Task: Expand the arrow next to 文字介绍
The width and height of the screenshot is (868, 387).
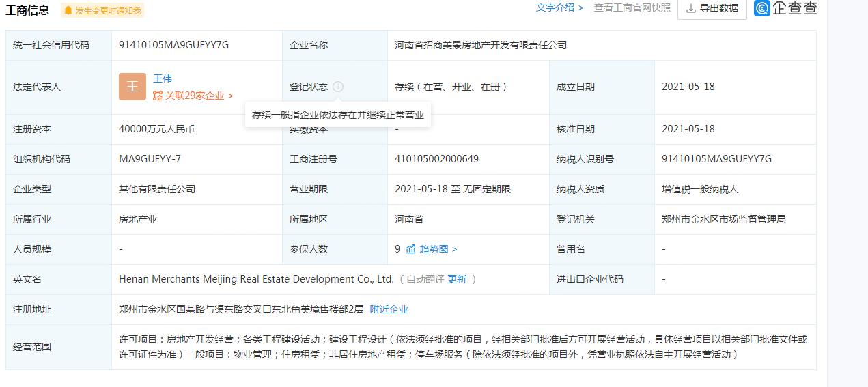Action: point(580,8)
